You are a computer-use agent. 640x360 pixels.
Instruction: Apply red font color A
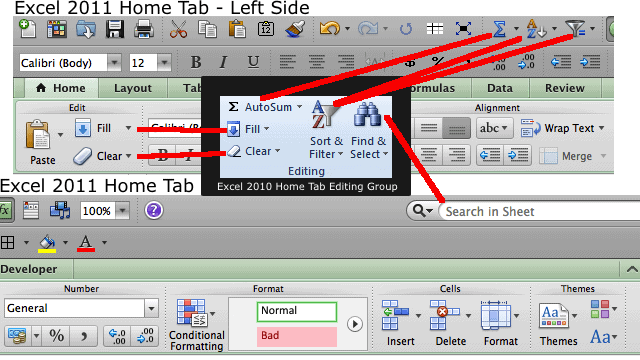coord(86,243)
